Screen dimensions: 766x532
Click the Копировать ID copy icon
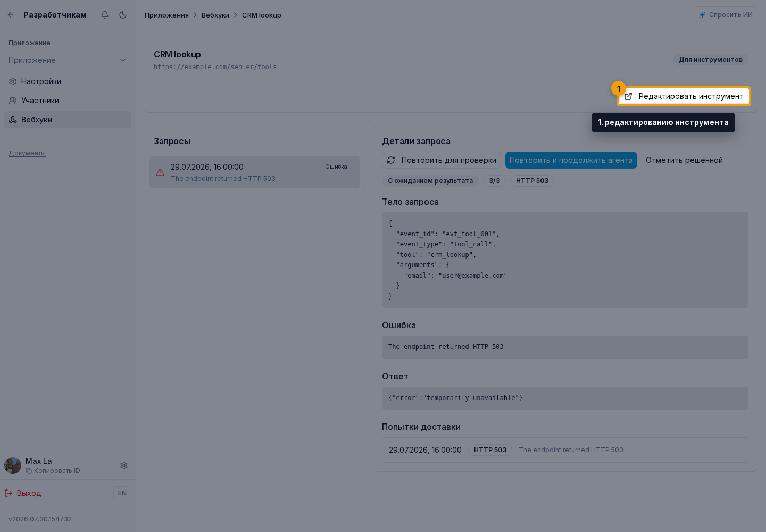[x=29, y=471]
